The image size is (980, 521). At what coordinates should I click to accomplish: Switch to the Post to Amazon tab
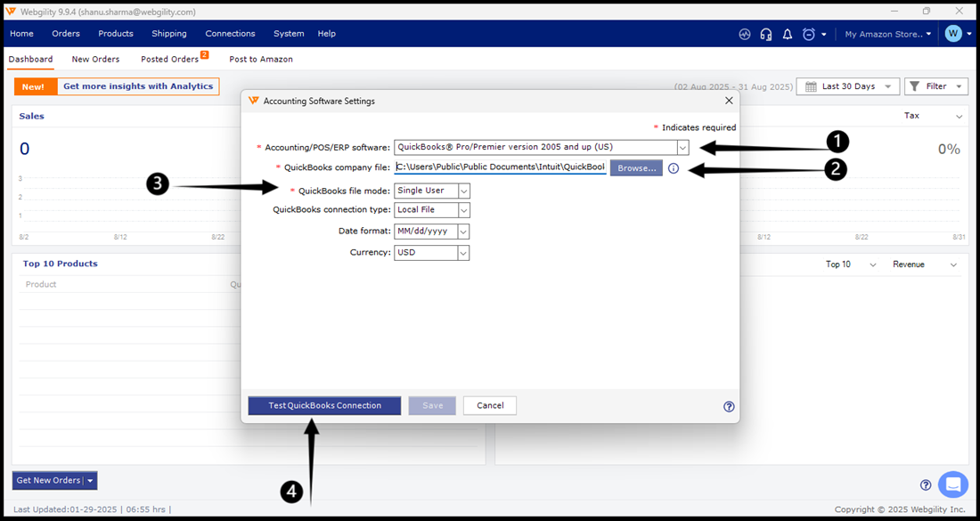pos(261,60)
